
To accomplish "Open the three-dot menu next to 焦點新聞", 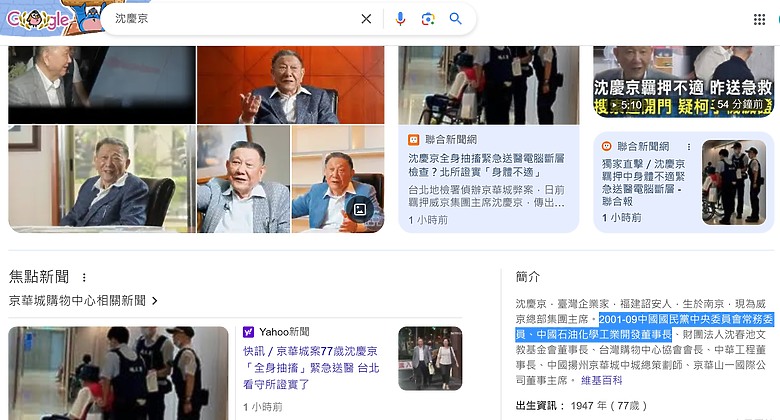I will point(84,277).
